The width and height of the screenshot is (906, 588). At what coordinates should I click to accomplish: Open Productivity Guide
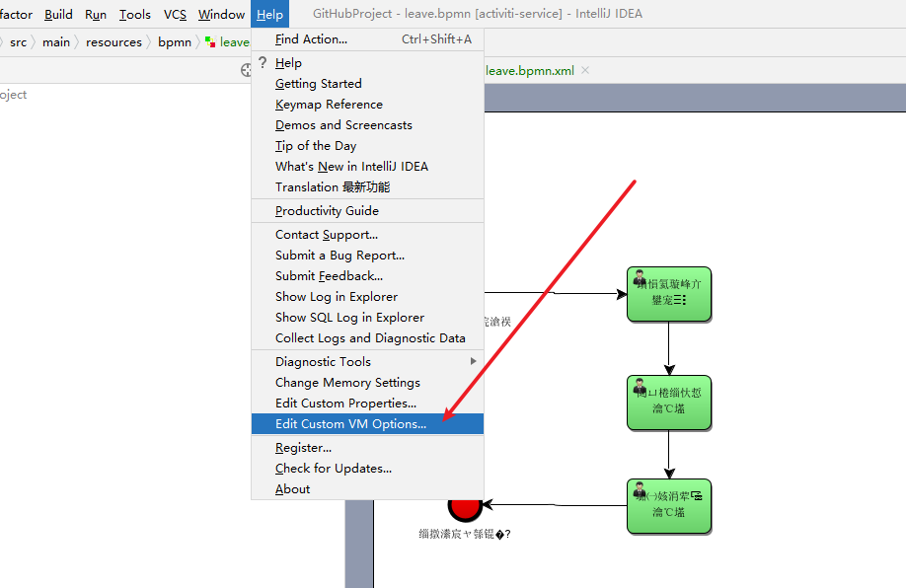[x=367, y=211]
